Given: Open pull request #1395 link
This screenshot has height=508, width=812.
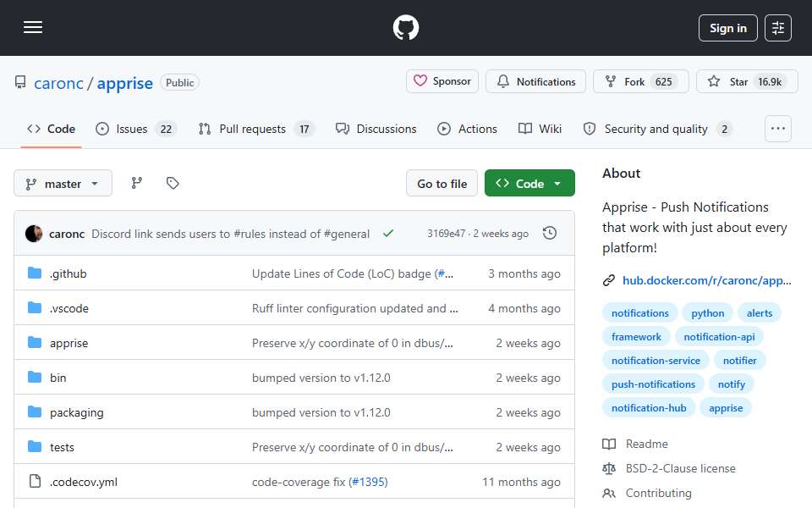Looking at the screenshot, I should (x=368, y=482).
